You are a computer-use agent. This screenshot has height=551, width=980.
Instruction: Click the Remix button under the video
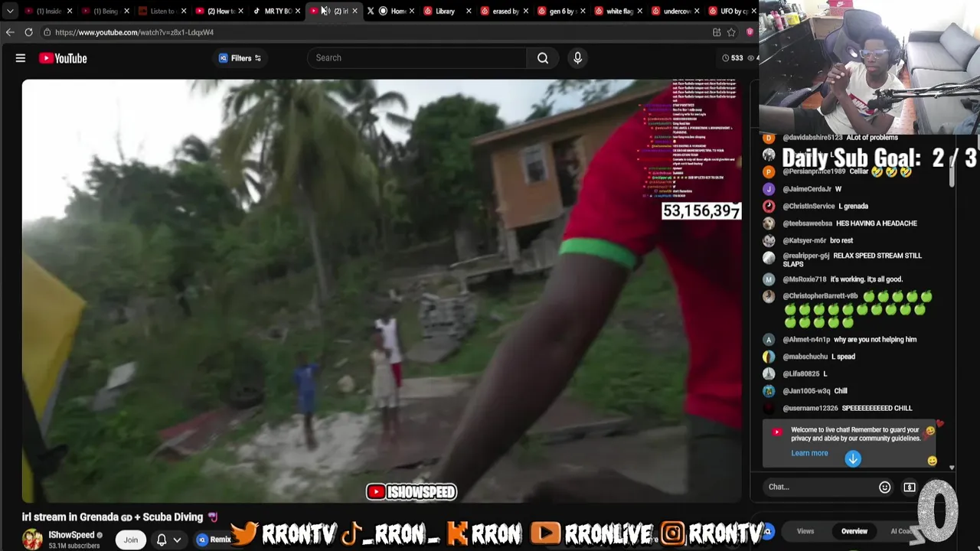(214, 540)
